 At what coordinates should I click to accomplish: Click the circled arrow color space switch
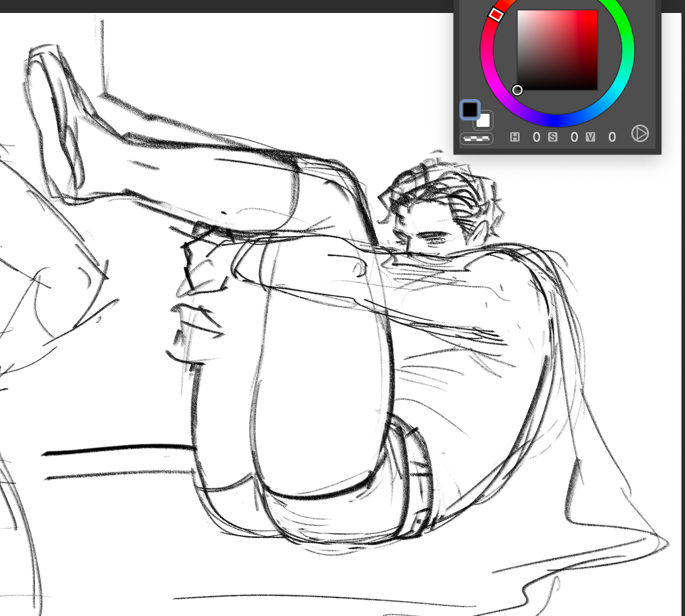click(640, 133)
